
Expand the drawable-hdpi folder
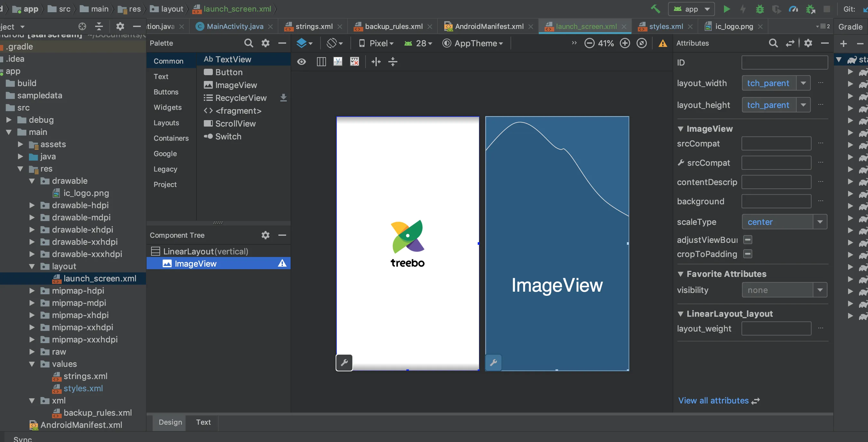click(32, 205)
